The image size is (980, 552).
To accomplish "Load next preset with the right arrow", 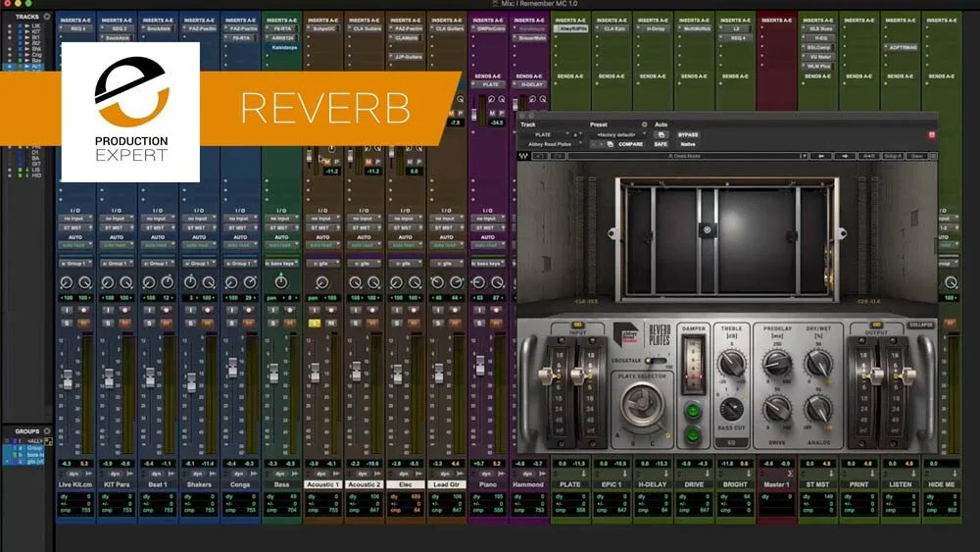I will tap(845, 156).
